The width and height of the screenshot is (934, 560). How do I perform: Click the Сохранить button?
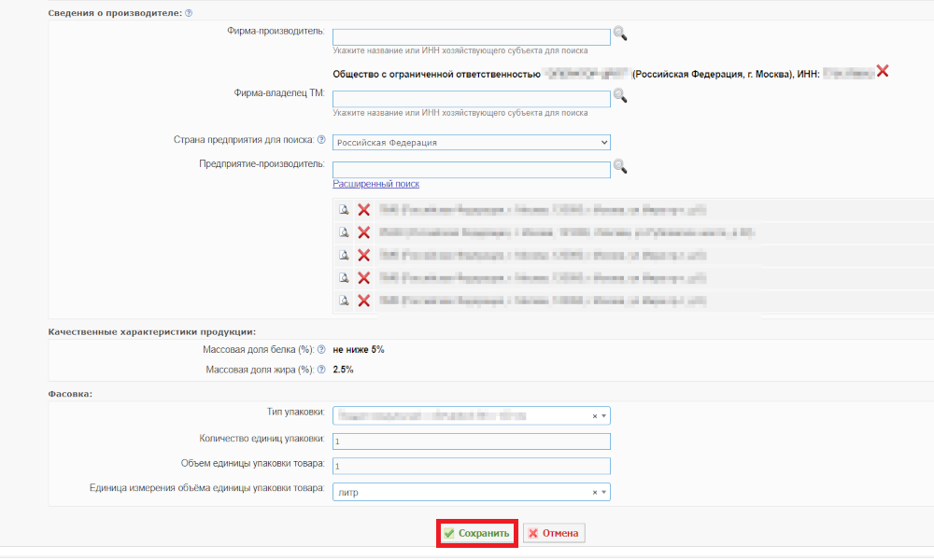477,533
